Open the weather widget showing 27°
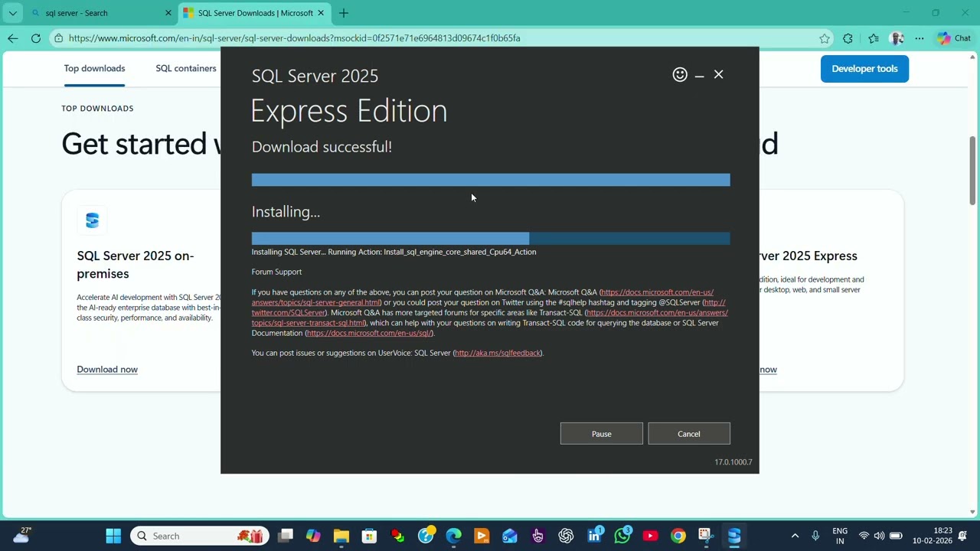 point(21,535)
